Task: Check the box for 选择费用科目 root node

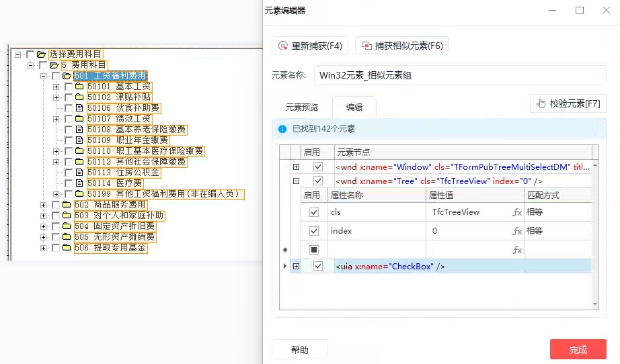Action: pyautogui.click(x=30, y=54)
